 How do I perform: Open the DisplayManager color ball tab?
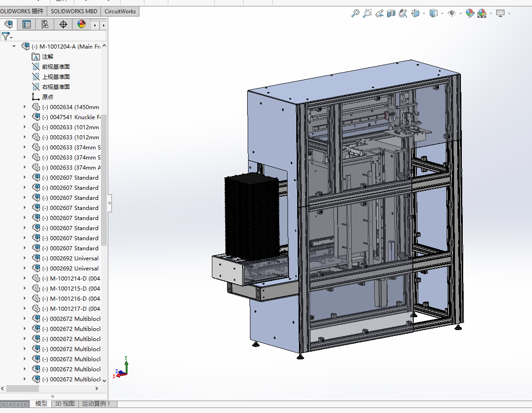coord(82,24)
